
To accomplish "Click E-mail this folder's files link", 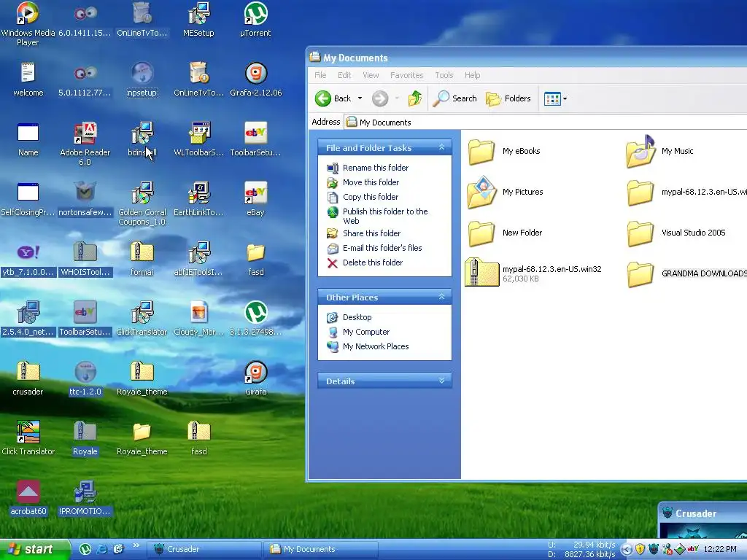I will [x=382, y=248].
